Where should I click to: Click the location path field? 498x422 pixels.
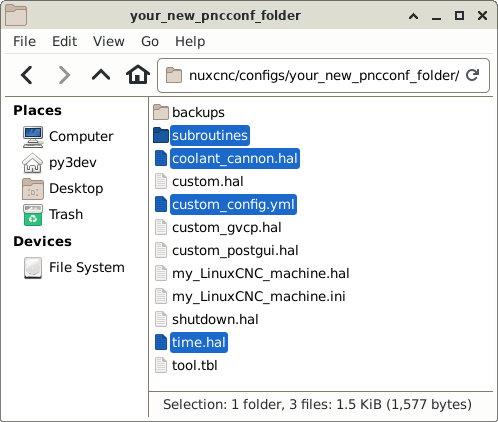click(323, 76)
